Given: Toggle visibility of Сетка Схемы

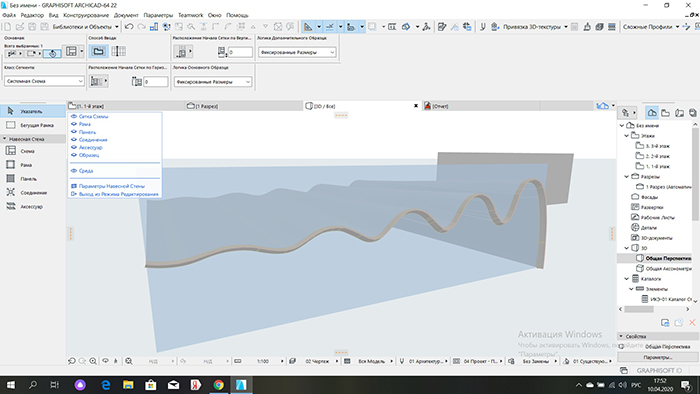Looking at the screenshot, I should 74,116.
